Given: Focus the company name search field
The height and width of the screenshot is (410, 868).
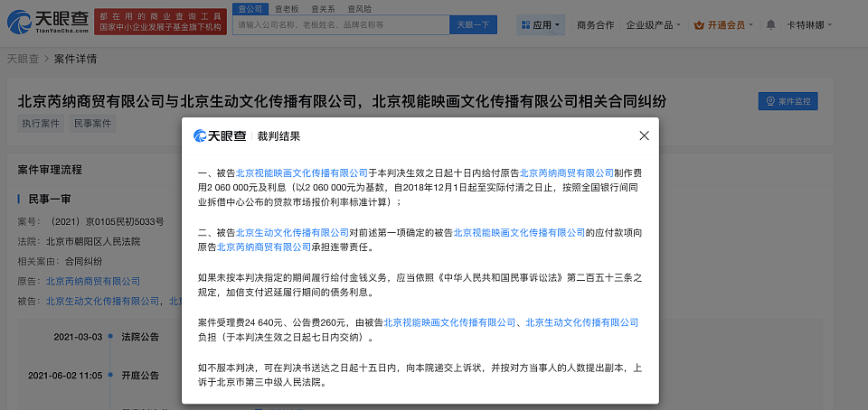Looking at the screenshot, I should point(341,25).
